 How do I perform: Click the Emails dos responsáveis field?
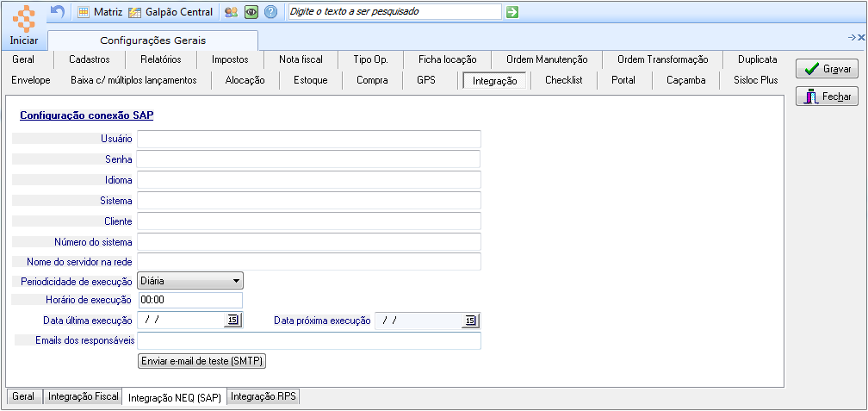pos(309,340)
